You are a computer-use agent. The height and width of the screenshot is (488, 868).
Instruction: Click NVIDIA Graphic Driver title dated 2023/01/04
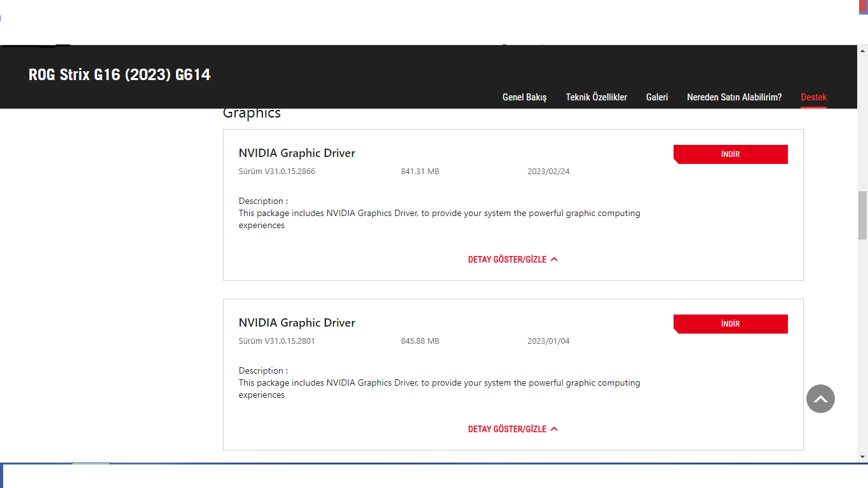coord(297,323)
